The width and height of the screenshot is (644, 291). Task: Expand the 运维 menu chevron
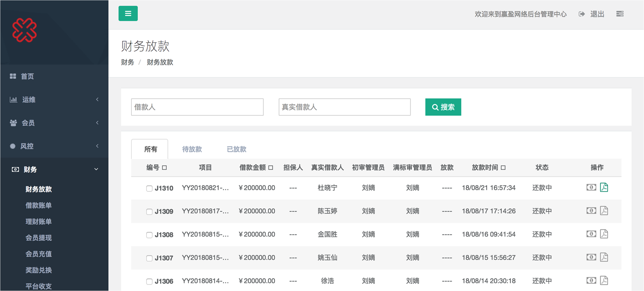97,99
